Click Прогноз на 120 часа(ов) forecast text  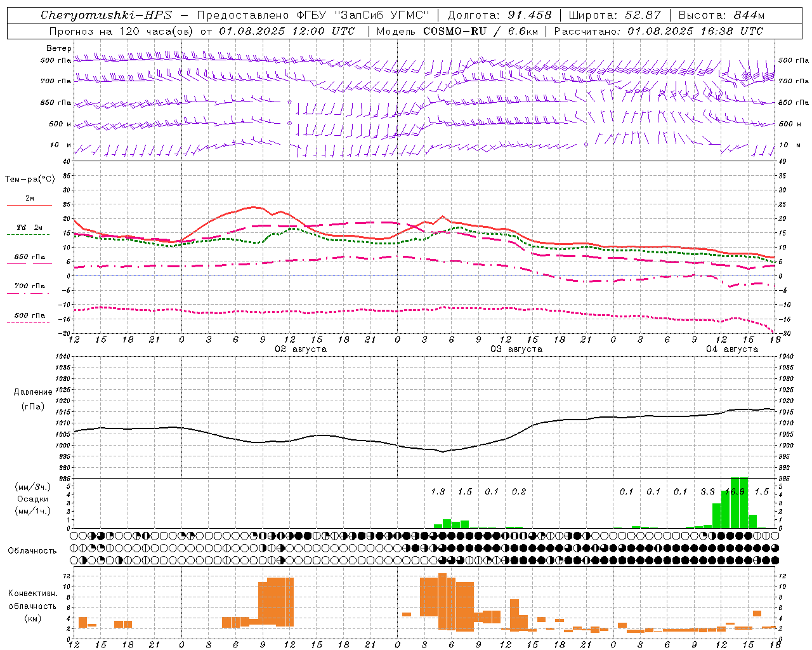[122, 31]
